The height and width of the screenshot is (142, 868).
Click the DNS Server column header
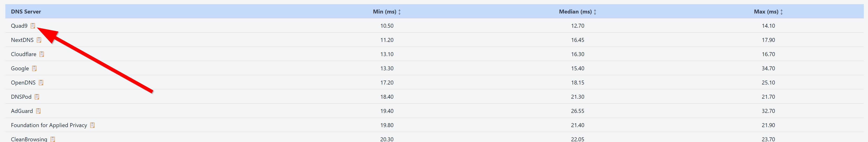[26, 11]
